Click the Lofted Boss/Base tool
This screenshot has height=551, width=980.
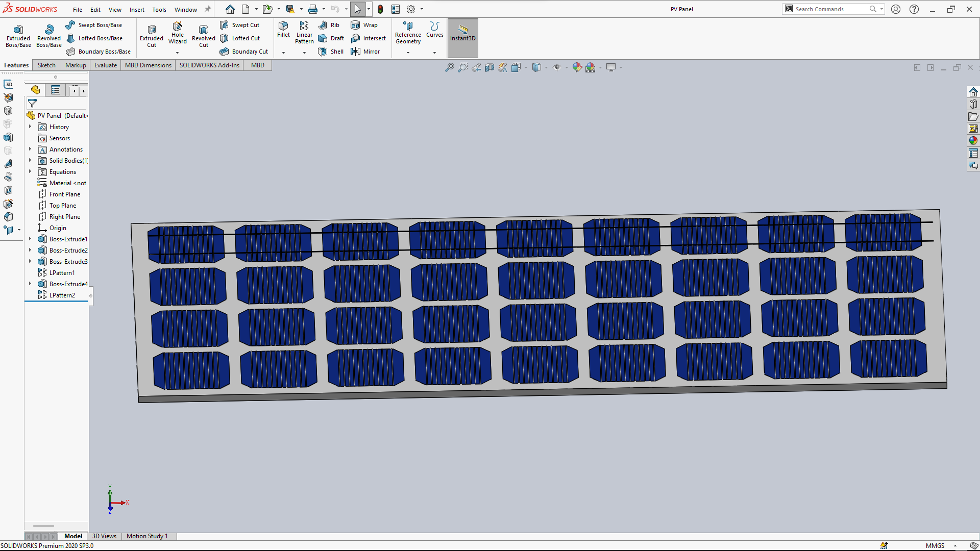(94, 38)
